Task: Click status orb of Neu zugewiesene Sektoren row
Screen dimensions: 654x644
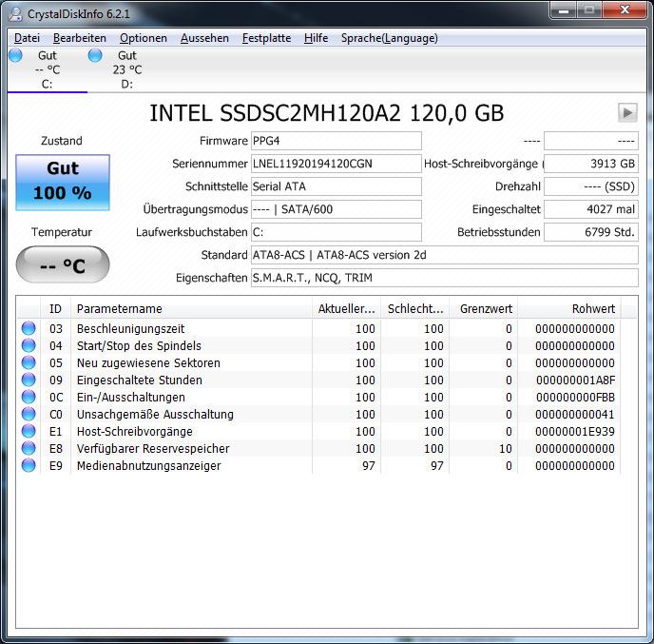Action: click(x=29, y=362)
